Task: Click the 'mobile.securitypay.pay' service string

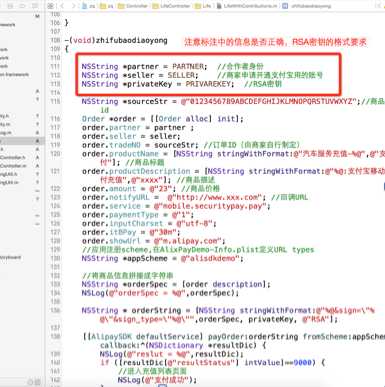Action: pyautogui.click(x=210, y=206)
